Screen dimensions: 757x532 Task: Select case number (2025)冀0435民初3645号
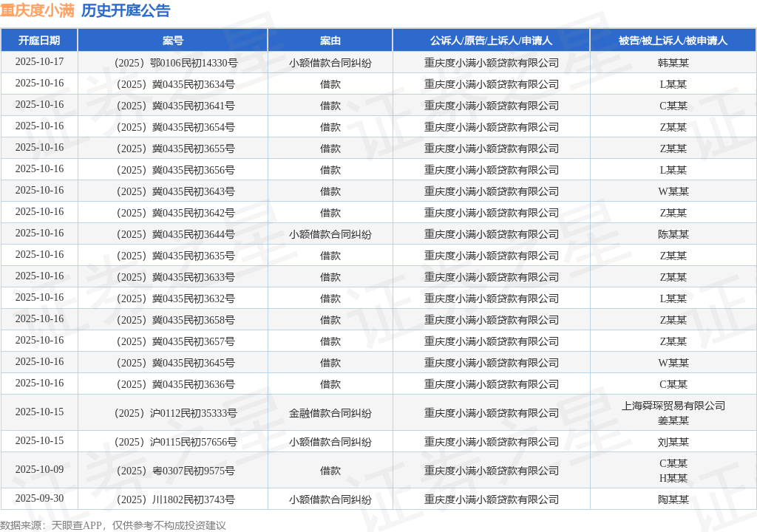[x=173, y=363]
